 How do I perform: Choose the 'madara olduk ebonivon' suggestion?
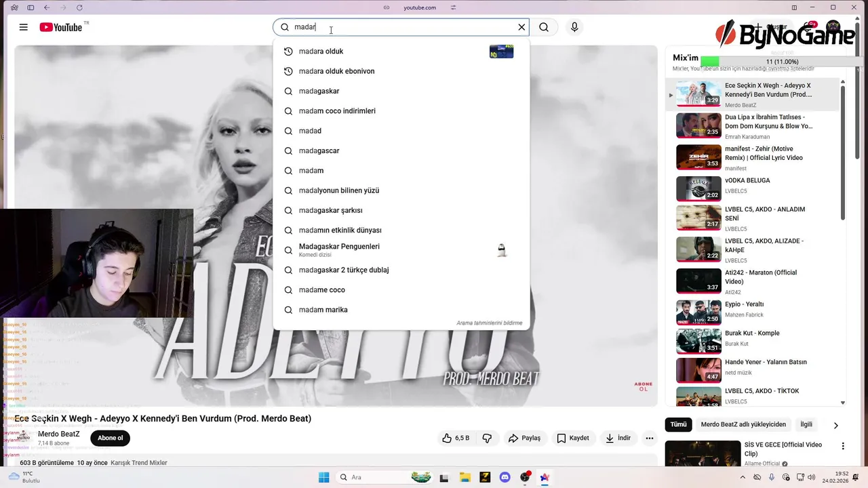401,71
